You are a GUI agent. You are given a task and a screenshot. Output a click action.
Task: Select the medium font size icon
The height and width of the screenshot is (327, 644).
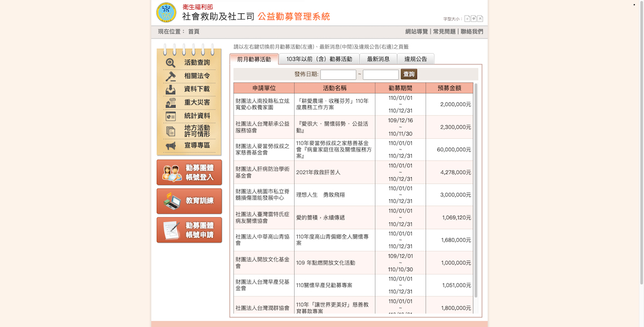[474, 19]
